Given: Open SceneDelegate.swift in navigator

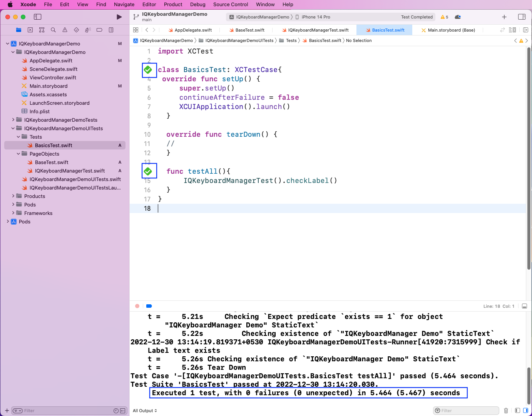Looking at the screenshot, I should (x=54, y=69).
